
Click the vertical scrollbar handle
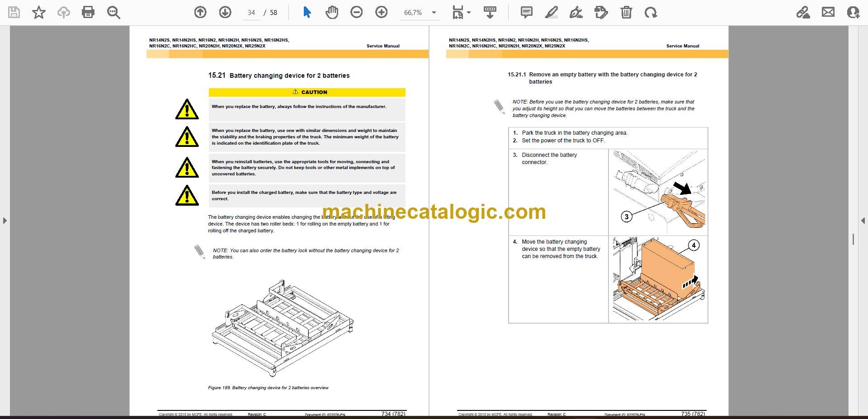(853, 240)
